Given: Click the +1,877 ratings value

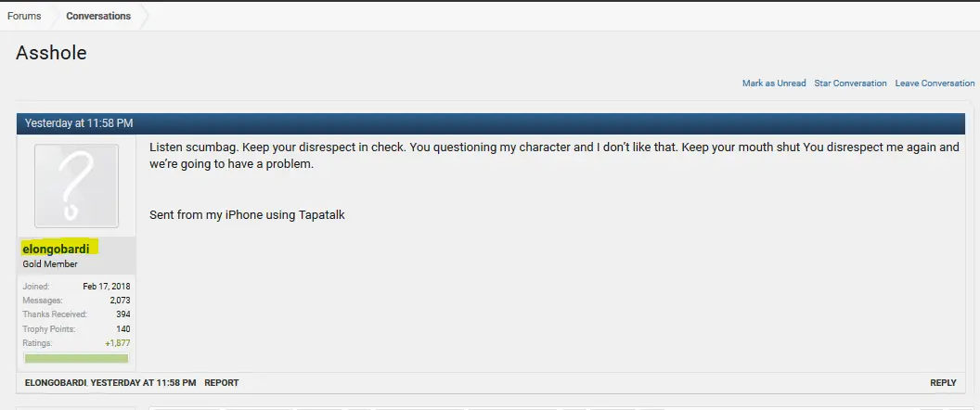Looking at the screenshot, I should pos(117,343).
